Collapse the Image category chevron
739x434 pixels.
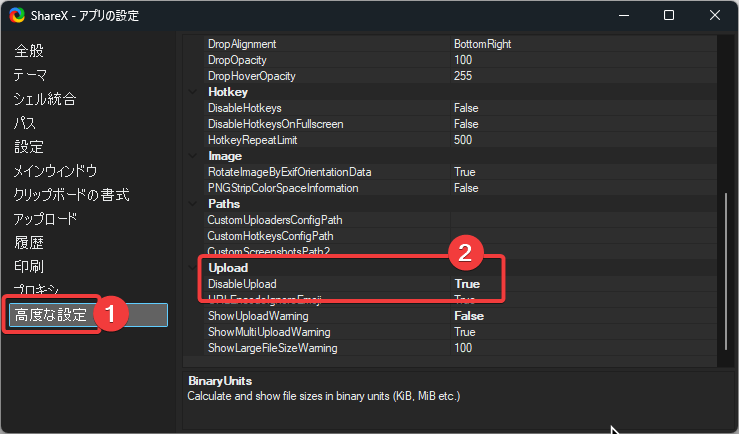point(193,156)
